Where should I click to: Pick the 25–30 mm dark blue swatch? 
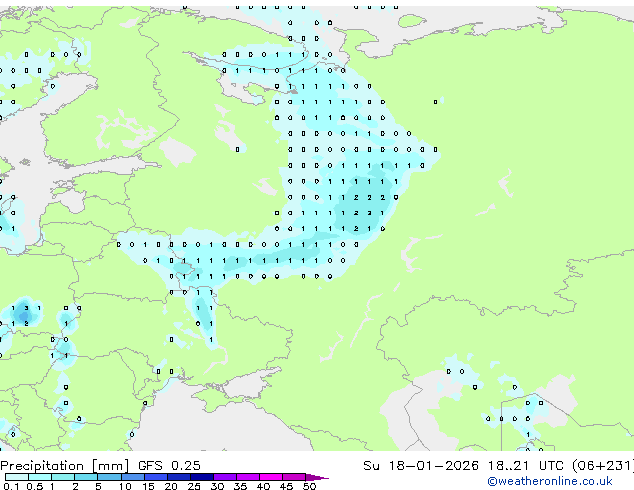coord(201,477)
